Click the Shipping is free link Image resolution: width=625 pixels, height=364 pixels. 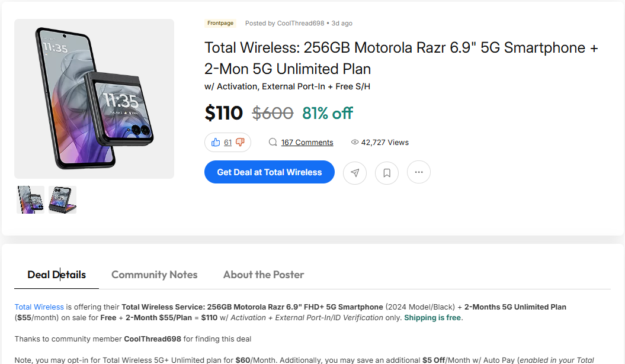[x=432, y=317]
